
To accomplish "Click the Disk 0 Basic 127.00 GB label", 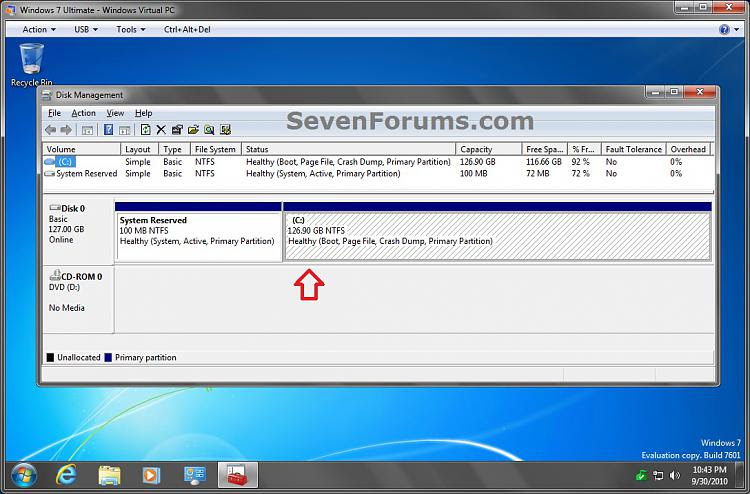I will [78, 231].
